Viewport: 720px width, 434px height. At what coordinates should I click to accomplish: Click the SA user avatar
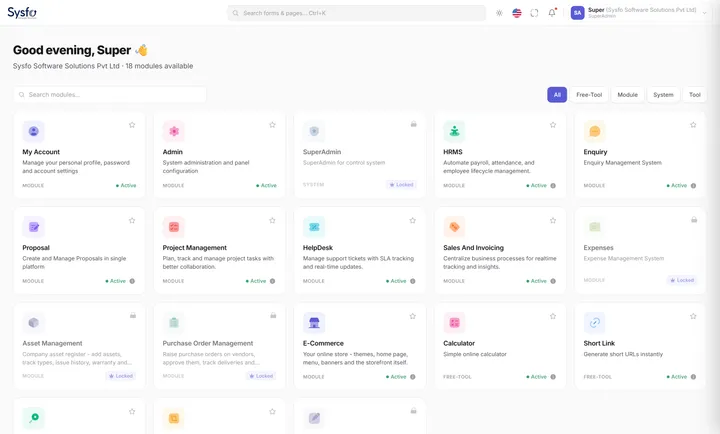click(x=577, y=13)
